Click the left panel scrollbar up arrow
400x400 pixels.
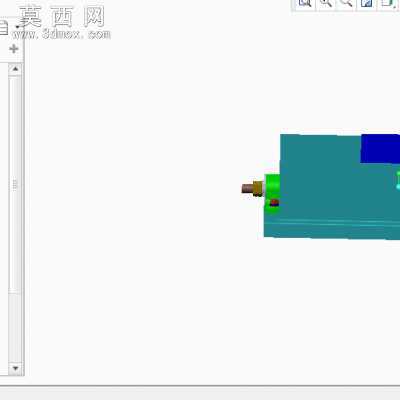[15, 69]
